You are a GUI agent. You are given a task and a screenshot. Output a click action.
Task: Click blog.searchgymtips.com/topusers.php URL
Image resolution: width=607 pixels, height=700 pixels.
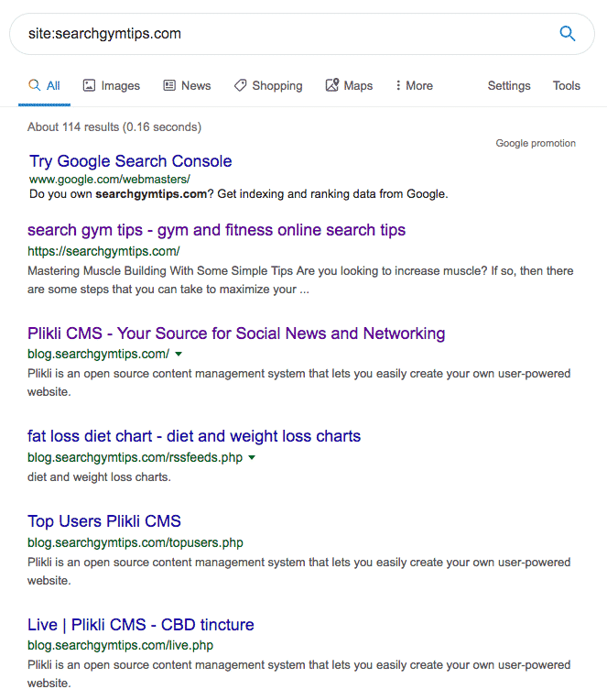coord(135,542)
